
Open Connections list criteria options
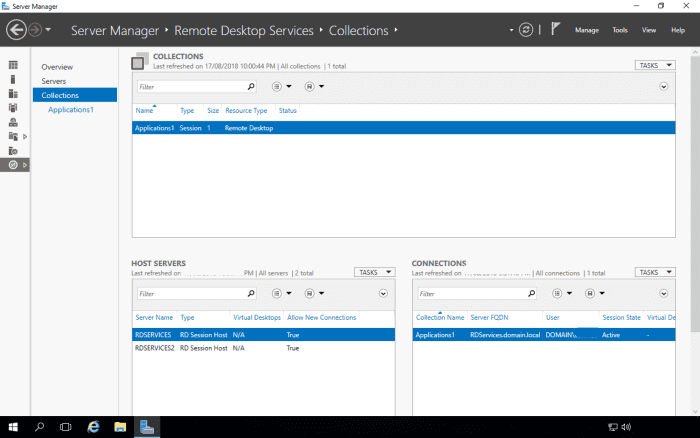coord(562,293)
